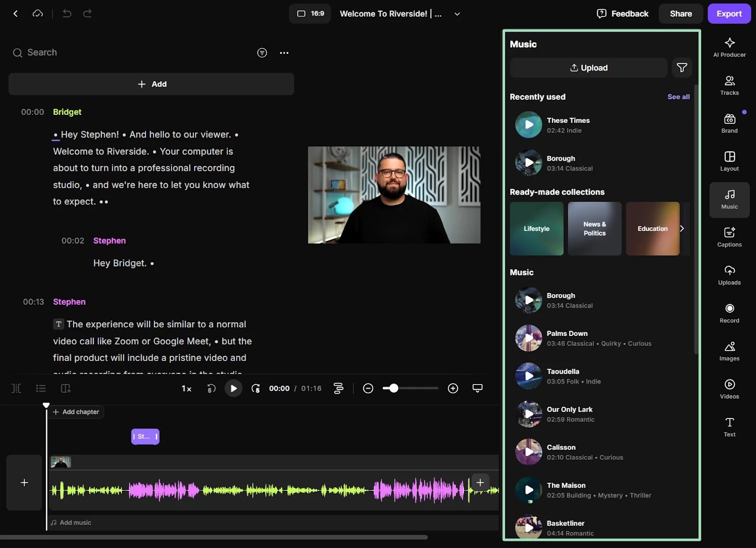The image size is (756, 548).
Task: Show more ready-made collections arrow
Action: (682, 229)
